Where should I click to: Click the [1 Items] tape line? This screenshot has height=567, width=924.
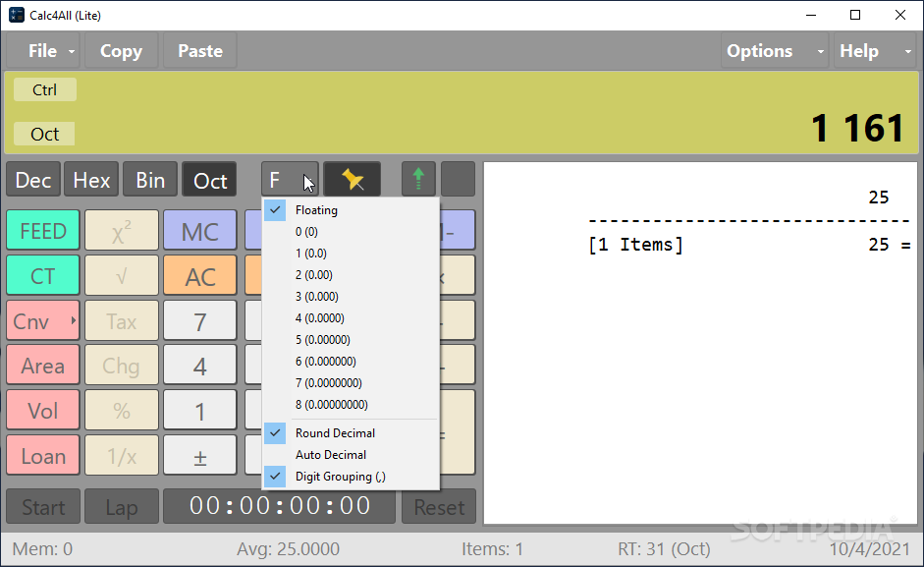[x=636, y=245]
